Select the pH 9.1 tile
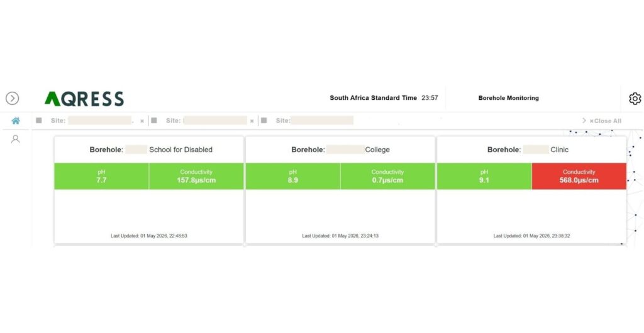The width and height of the screenshot is (644, 333). [484, 177]
